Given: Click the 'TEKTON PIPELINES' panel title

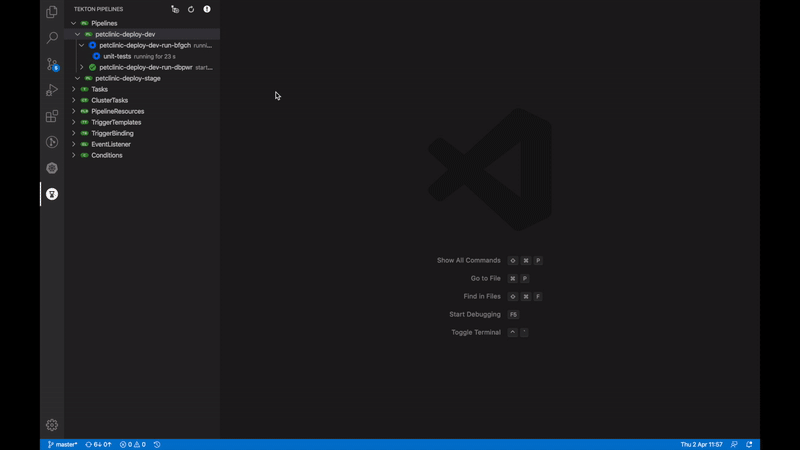Looking at the screenshot, I should [98, 9].
